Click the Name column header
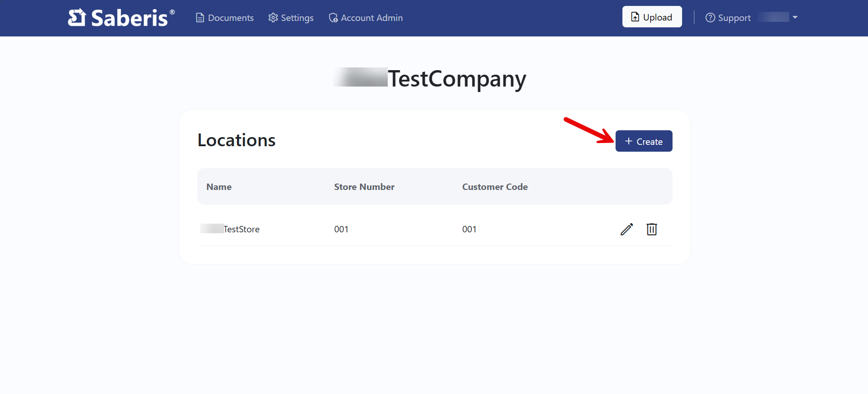 [219, 187]
